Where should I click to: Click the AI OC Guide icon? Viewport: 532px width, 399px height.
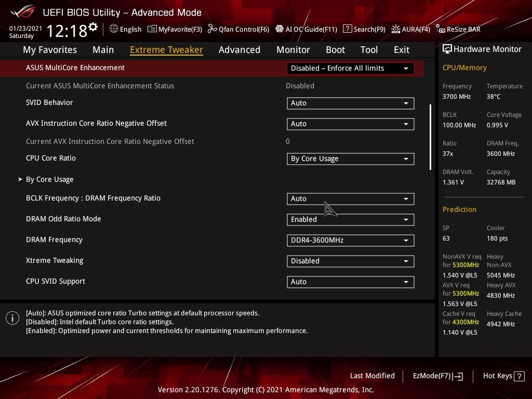click(280, 29)
